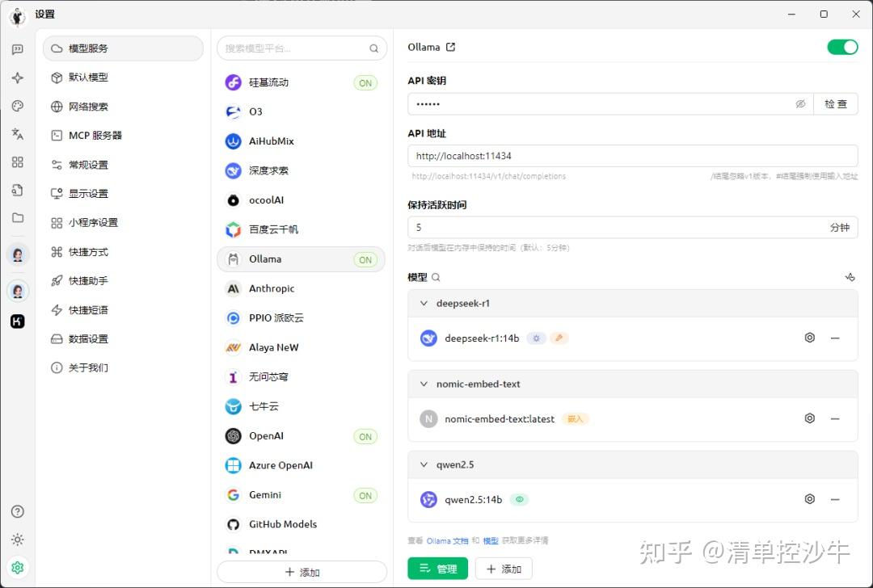Viewport: 873px width, 588px height.
Task: Open the black K app icon in sidebar
Action: pyautogui.click(x=17, y=321)
